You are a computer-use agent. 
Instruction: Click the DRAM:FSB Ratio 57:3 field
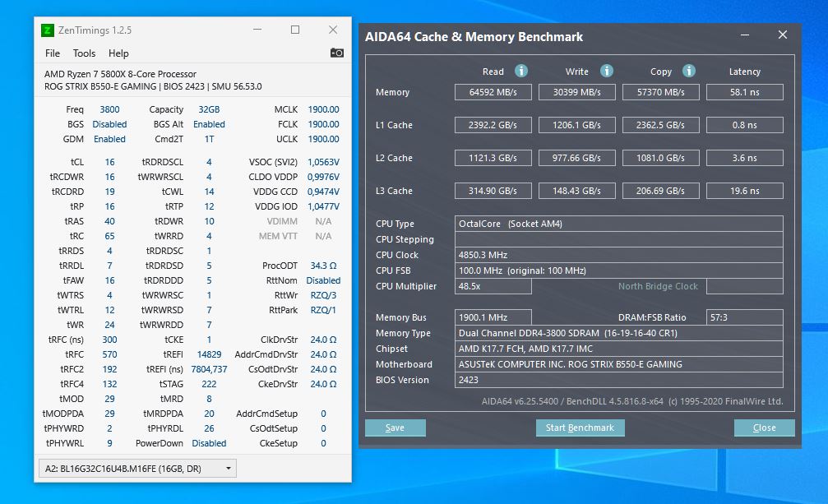point(744,317)
